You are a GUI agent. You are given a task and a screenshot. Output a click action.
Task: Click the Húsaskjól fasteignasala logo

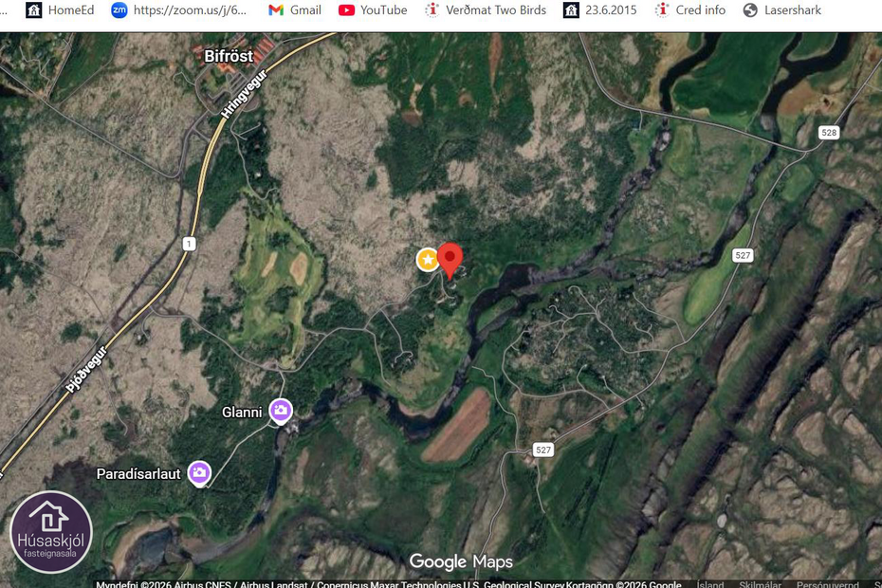(x=51, y=532)
